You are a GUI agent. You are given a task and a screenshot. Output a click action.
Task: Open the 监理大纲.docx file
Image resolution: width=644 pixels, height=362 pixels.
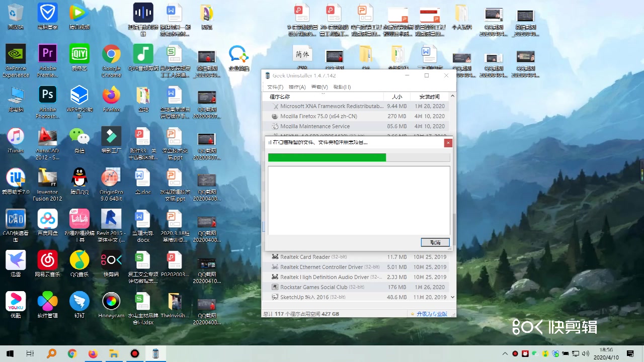point(143,225)
